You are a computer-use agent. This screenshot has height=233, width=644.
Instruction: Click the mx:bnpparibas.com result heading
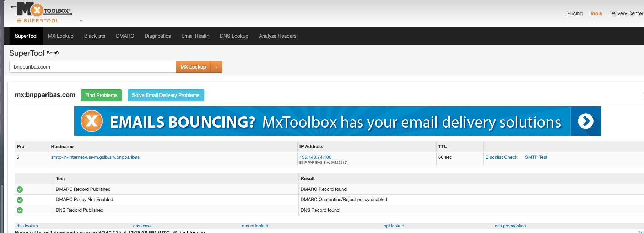[45, 95]
